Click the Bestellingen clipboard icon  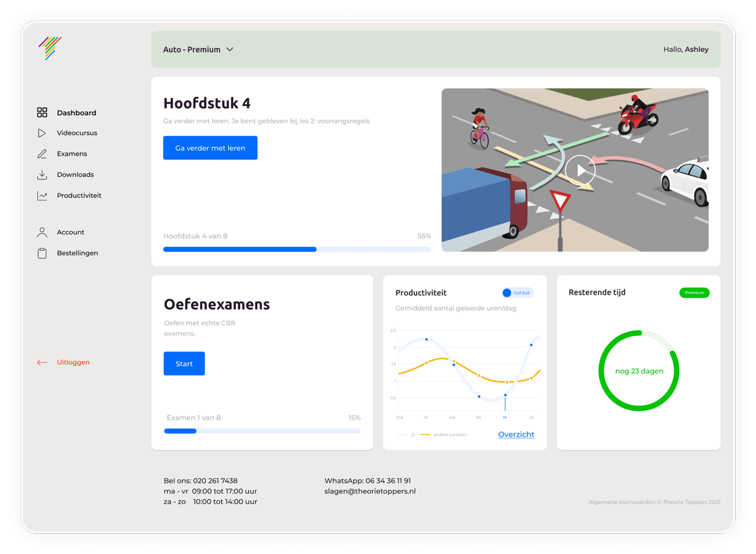coord(42,253)
